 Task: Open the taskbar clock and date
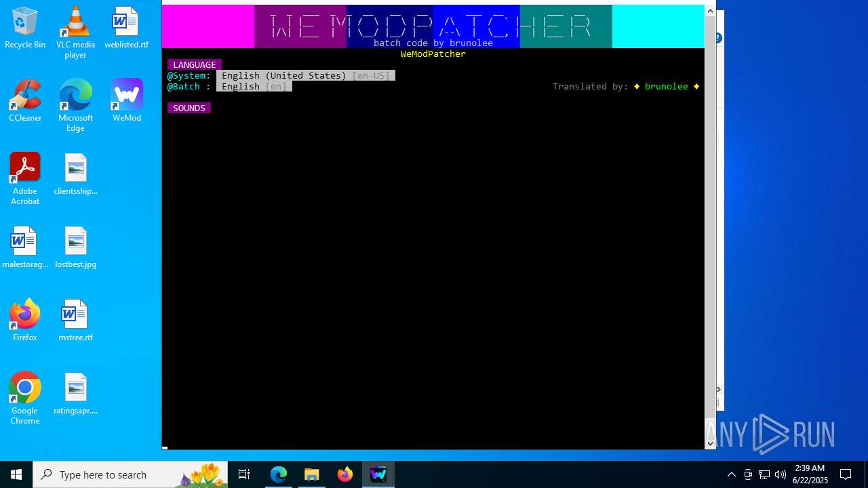pyautogui.click(x=810, y=474)
